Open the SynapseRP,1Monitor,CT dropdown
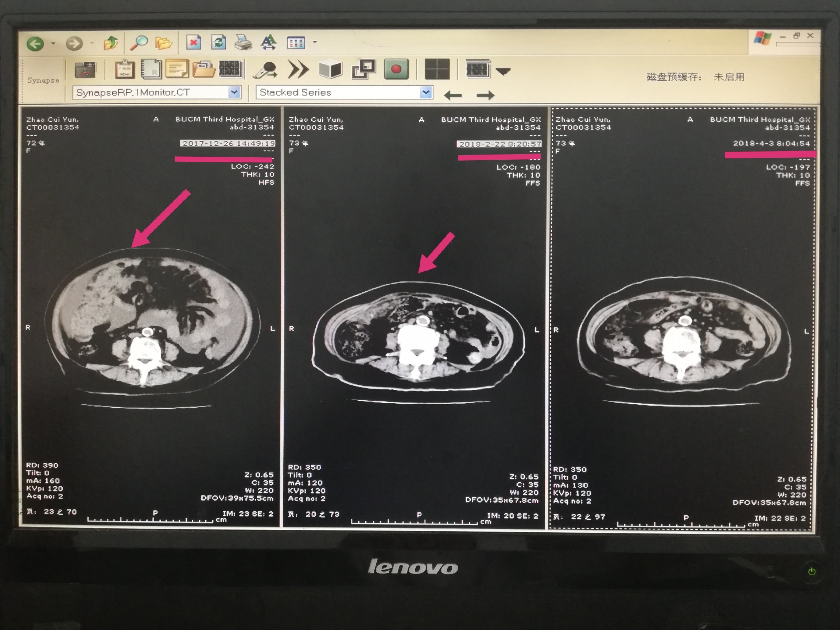 [x=234, y=92]
